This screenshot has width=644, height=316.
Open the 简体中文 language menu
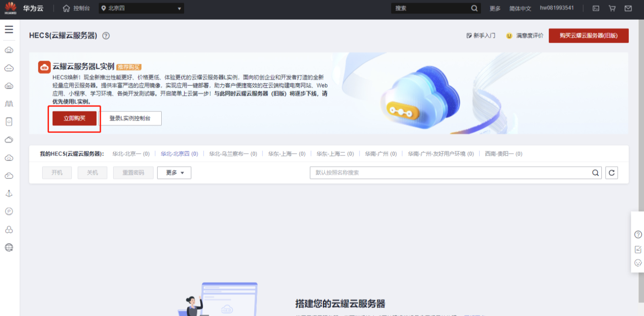[520, 8]
